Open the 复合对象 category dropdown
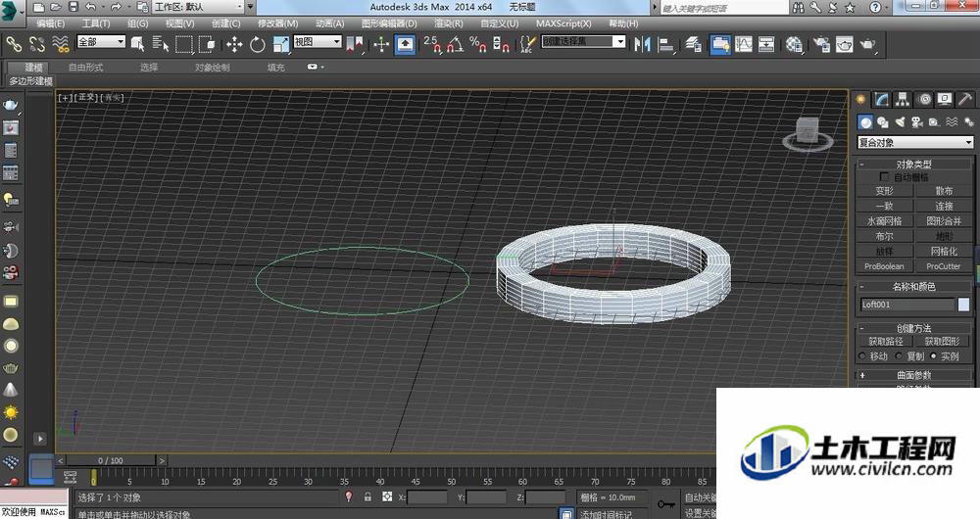 click(915, 142)
